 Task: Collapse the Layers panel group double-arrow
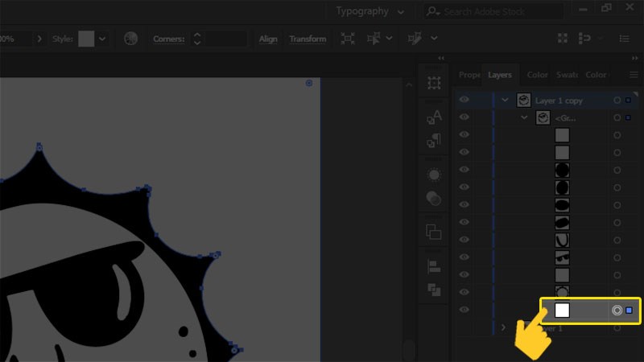(635, 58)
